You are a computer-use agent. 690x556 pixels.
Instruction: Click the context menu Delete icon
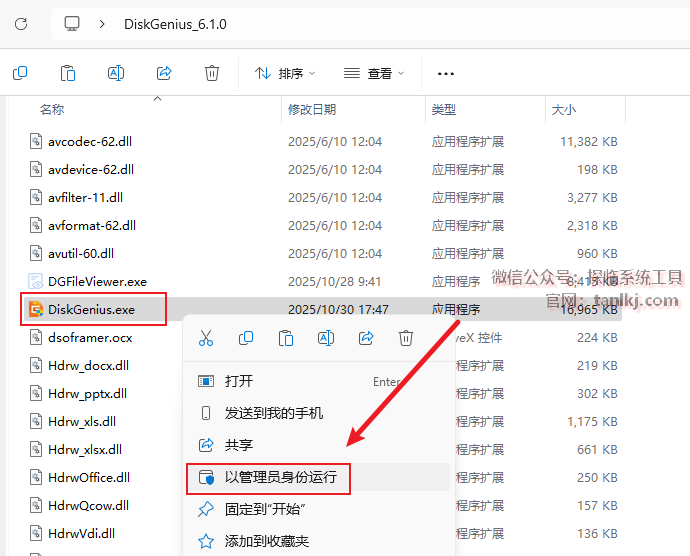pos(406,338)
